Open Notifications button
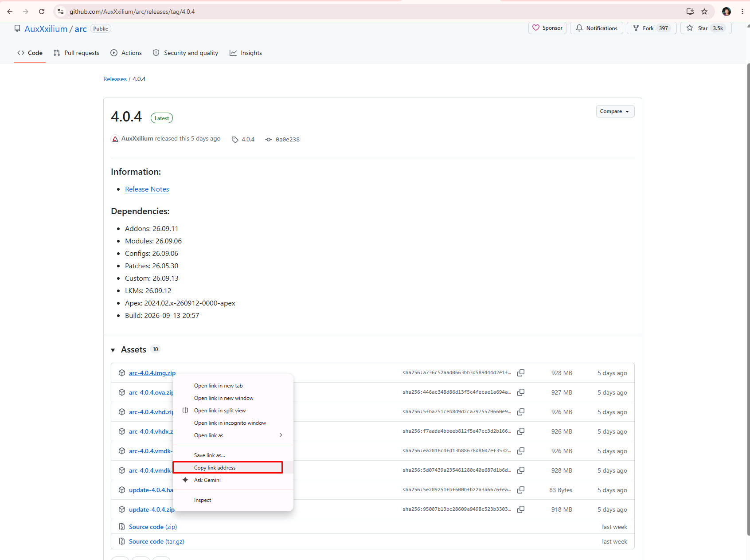 point(597,28)
